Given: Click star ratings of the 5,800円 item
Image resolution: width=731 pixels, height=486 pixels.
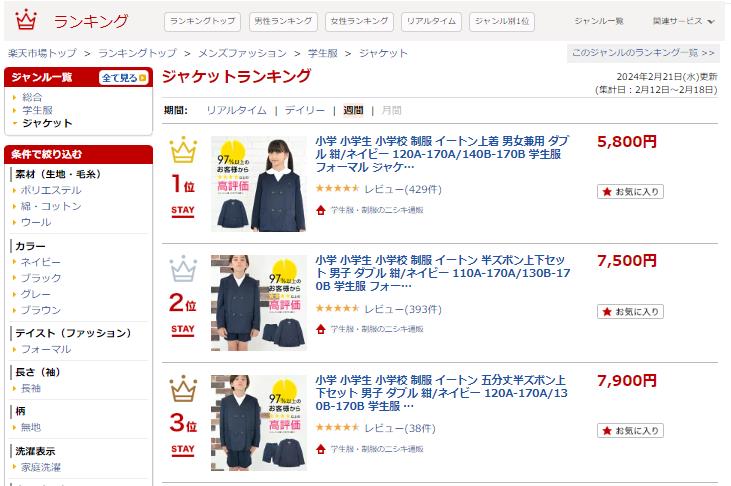Looking at the screenshot, I should point(337,188).
